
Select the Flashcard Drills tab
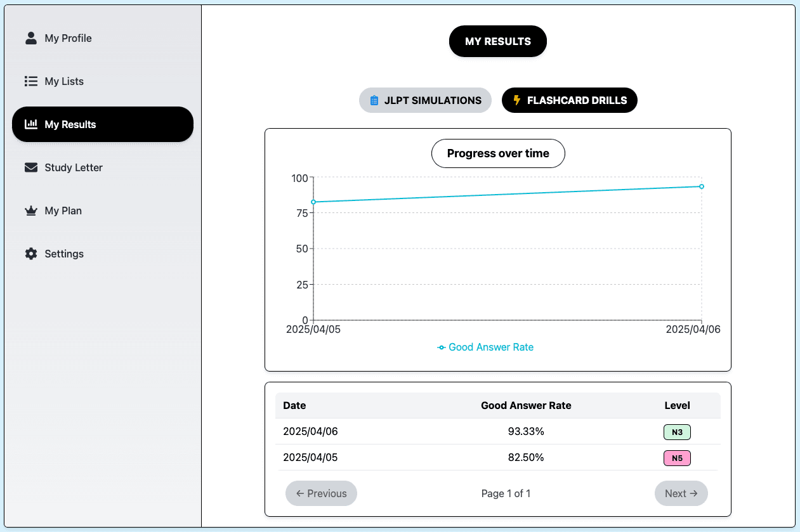click(569, 100)
